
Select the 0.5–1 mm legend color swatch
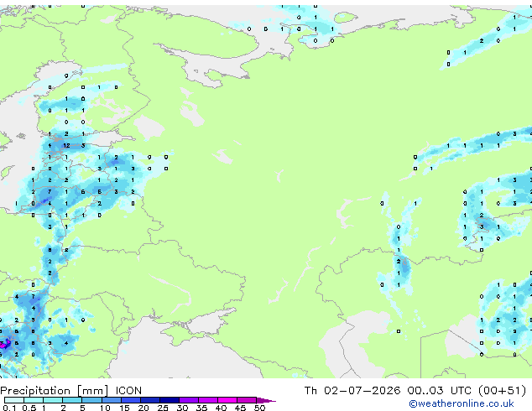34,400
